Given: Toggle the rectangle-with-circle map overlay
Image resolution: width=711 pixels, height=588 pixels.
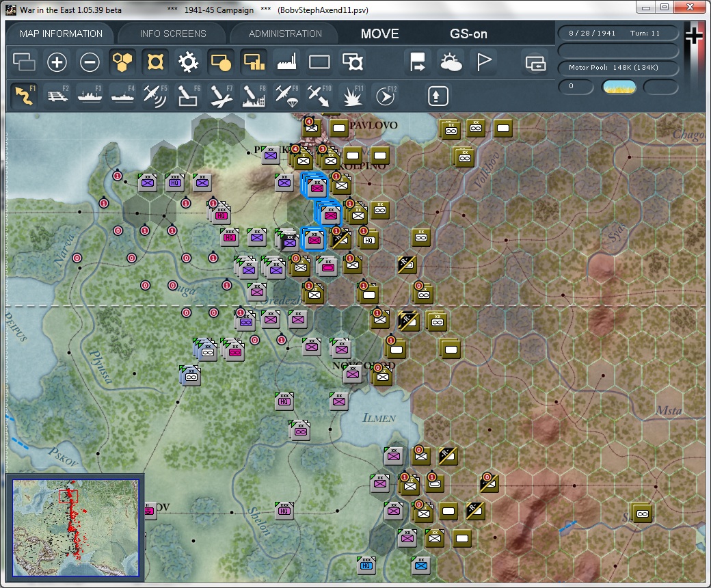Looking at the screenshot, I should [221, 62].
